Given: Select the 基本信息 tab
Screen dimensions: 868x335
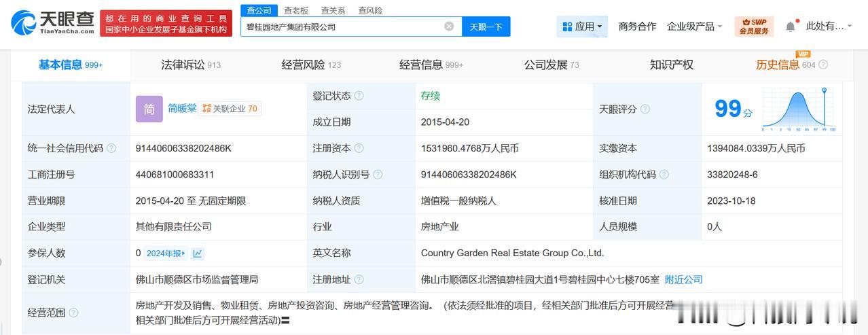Looking at the screenshot, I should click(x=71, y=65).
